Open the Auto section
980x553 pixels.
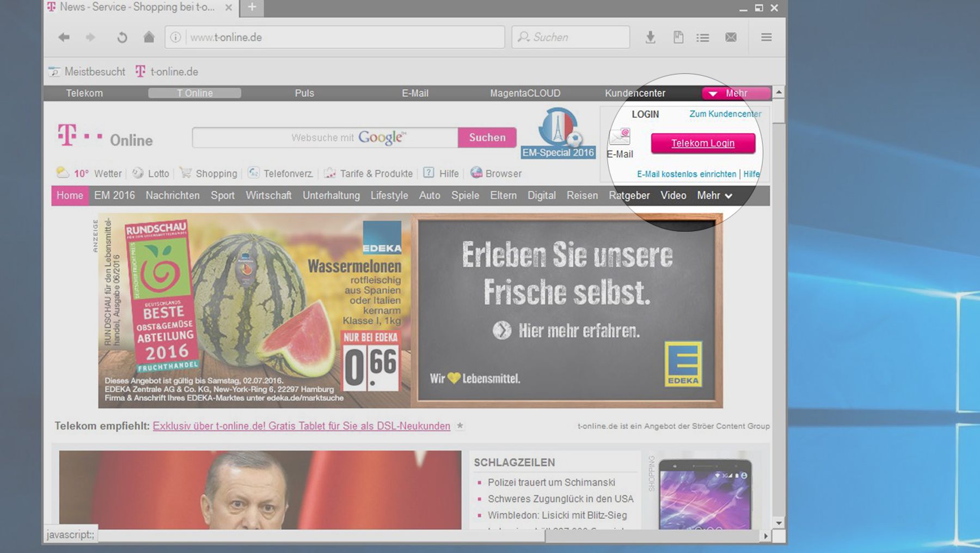430,196
